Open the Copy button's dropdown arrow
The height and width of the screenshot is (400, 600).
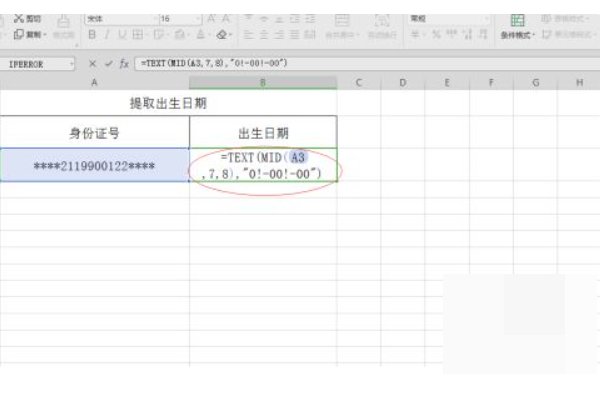point(45,35)
